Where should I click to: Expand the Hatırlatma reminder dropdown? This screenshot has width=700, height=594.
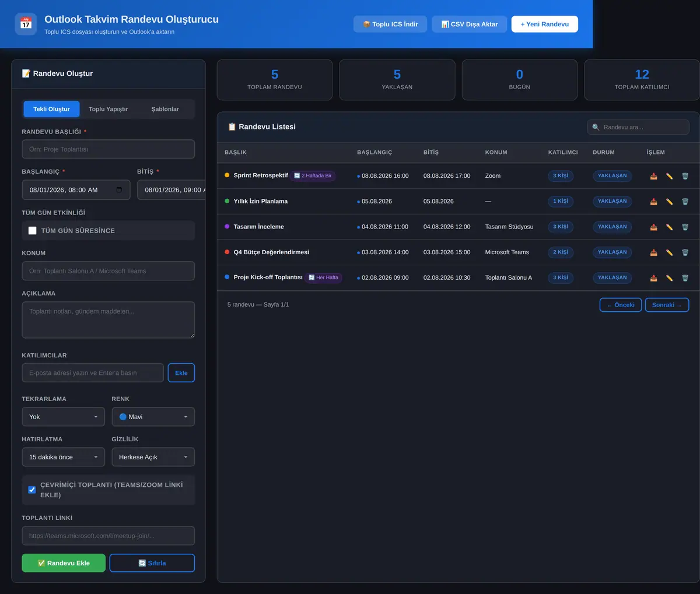point(63,457)
